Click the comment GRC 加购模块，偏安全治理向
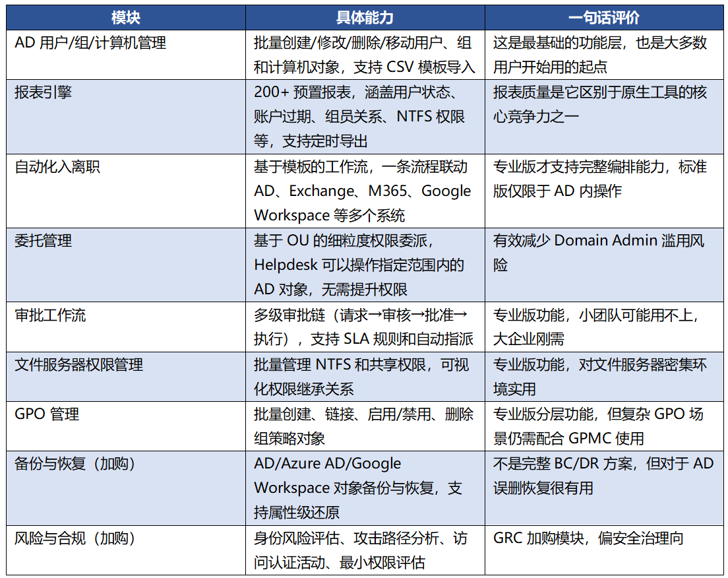728x578 pixels. (604, 550)
